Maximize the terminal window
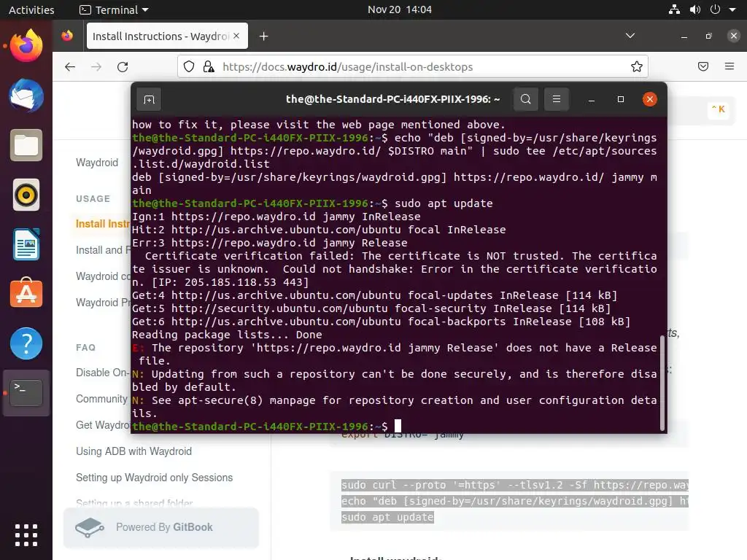This screenshot has width=747, height=560. (620, 99)
